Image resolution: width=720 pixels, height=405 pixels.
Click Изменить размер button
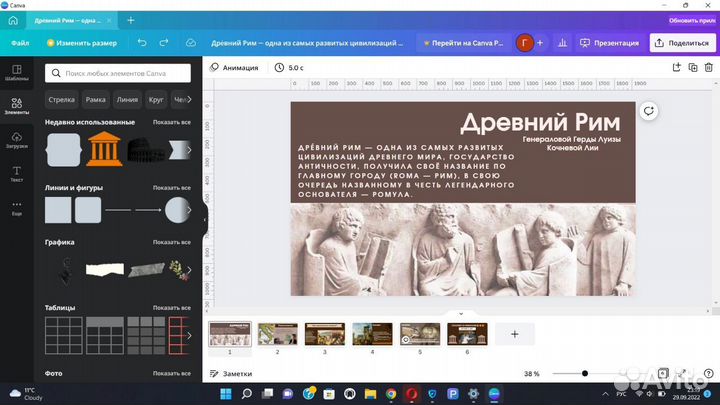(x=82, y=43)
